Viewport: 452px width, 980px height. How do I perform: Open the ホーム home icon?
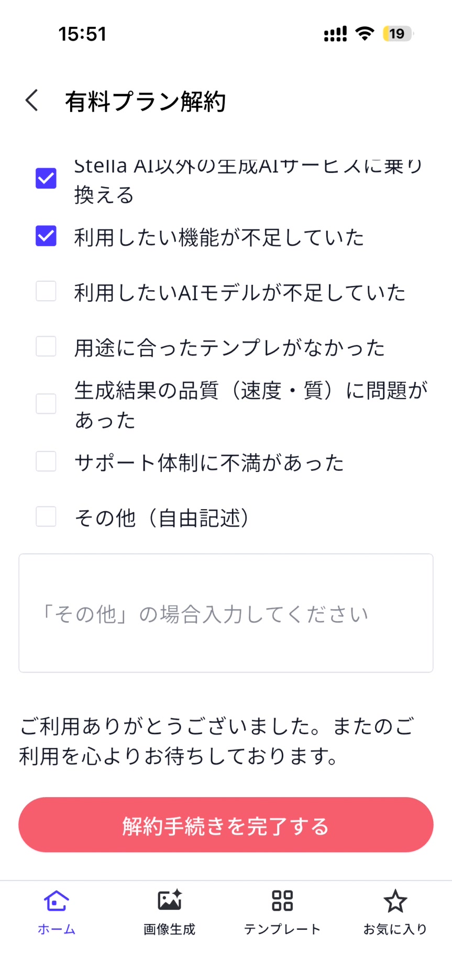tap(57, 901)
